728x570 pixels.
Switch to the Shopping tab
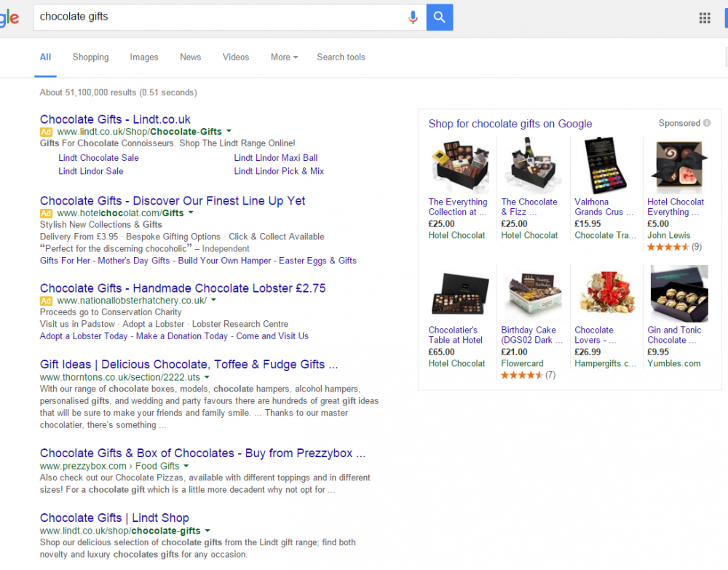[90, 57]
